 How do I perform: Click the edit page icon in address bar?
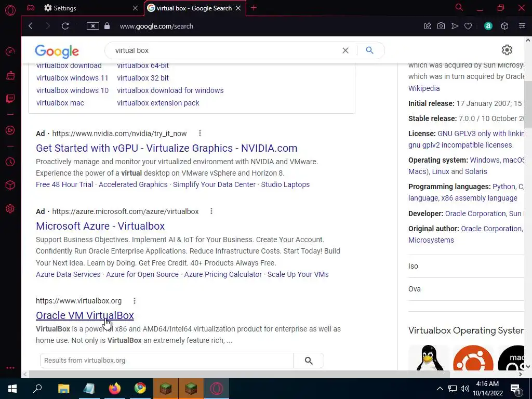428,26
